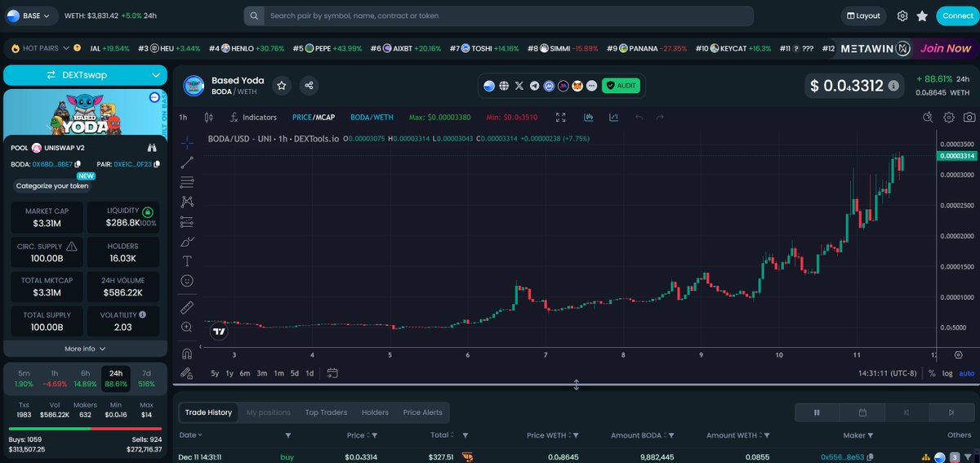Click the lock drawing tools icon
Screen dimensions: 980x463
[x=187, y=373]
